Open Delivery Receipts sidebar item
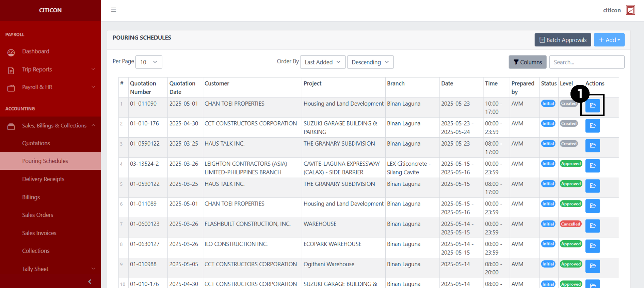This screenshot has height=288, width=644. (x=43, y=179)
